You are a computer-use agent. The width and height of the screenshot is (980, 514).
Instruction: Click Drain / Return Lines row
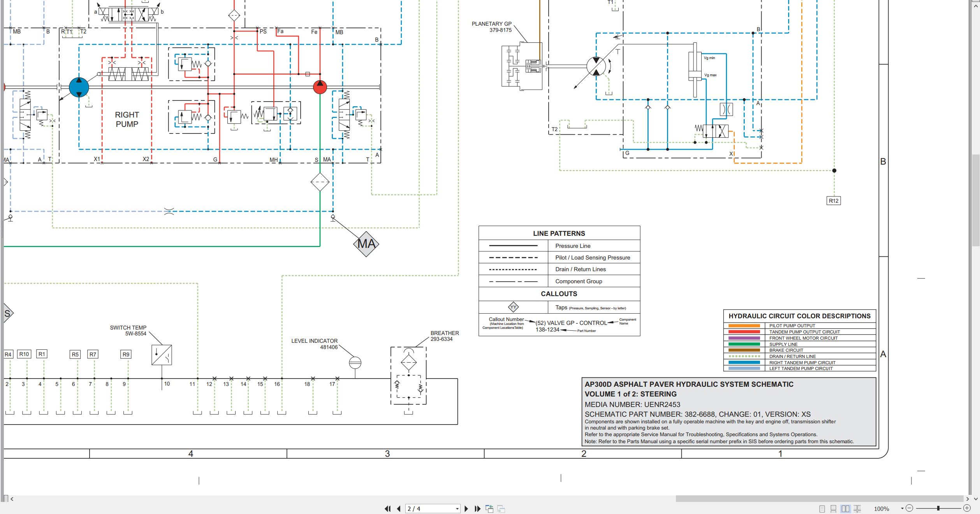[x=559, y=269]
